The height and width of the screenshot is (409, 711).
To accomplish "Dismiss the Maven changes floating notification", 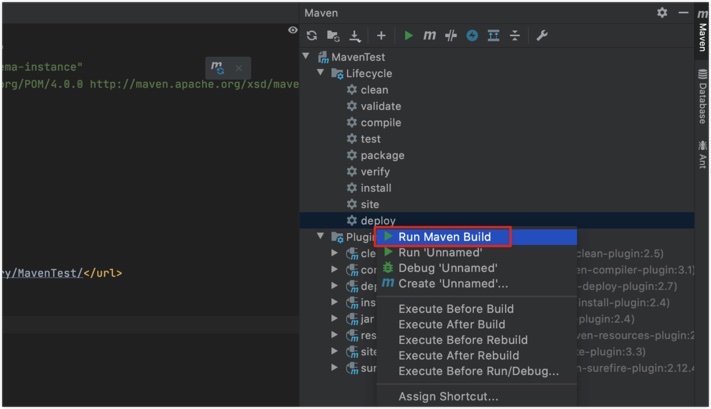I will 239,68.
